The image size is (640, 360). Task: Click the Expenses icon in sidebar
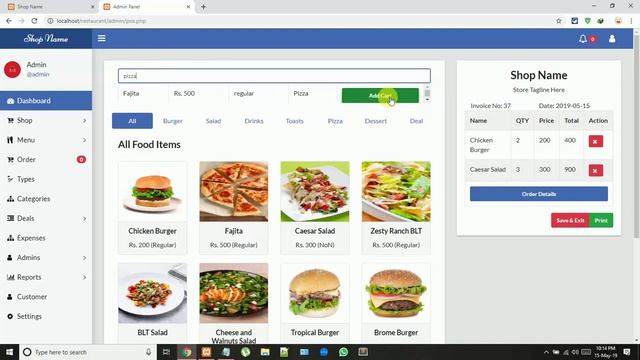[11, 238]
